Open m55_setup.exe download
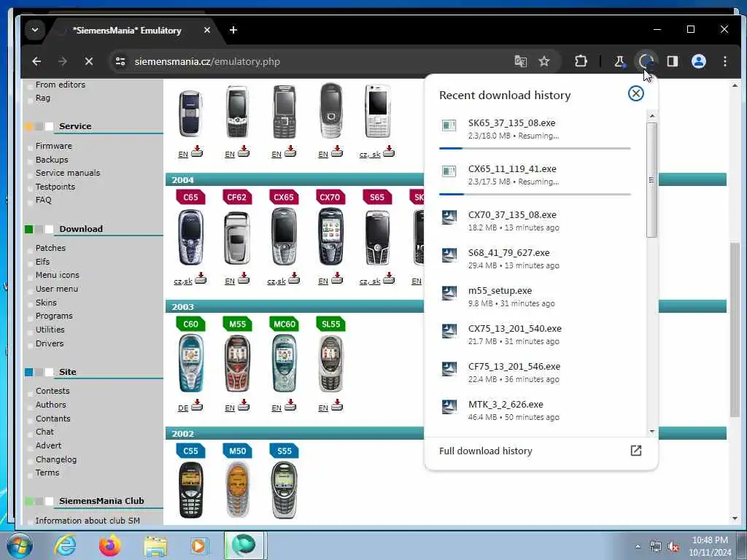747x560 pixels. 535,296
